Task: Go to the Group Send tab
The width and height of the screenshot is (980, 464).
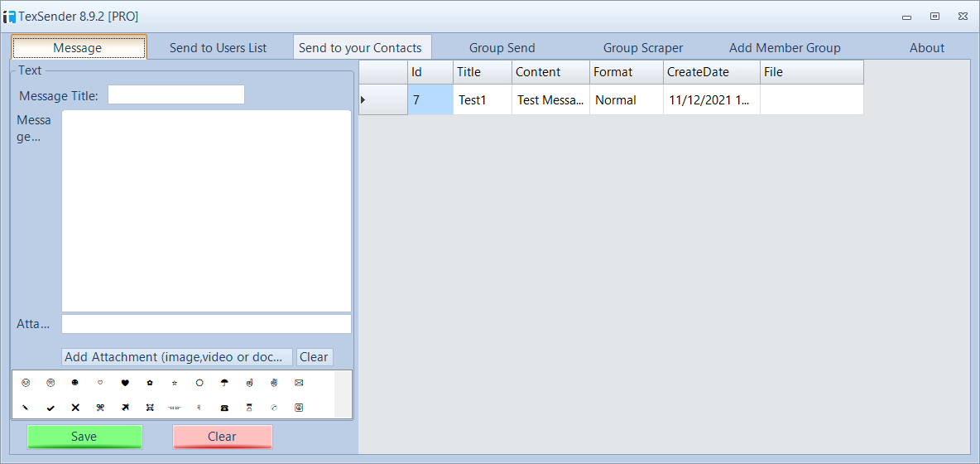Action: point(502,47)
